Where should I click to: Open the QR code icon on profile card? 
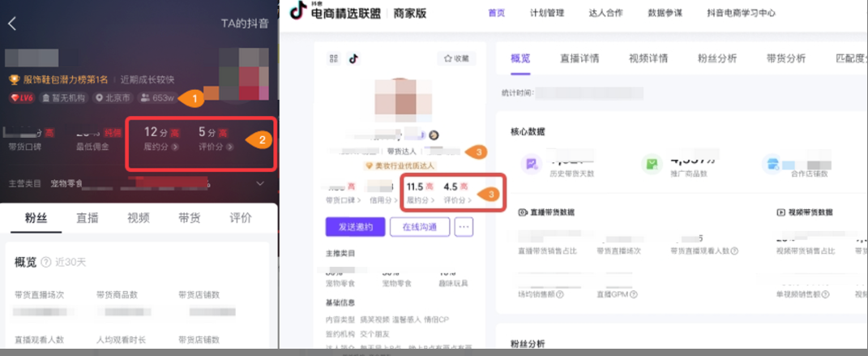point(333,58)
